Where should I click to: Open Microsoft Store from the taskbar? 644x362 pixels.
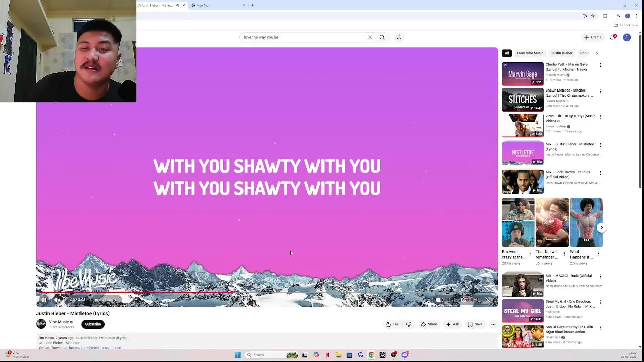click(x=349, y=355)
